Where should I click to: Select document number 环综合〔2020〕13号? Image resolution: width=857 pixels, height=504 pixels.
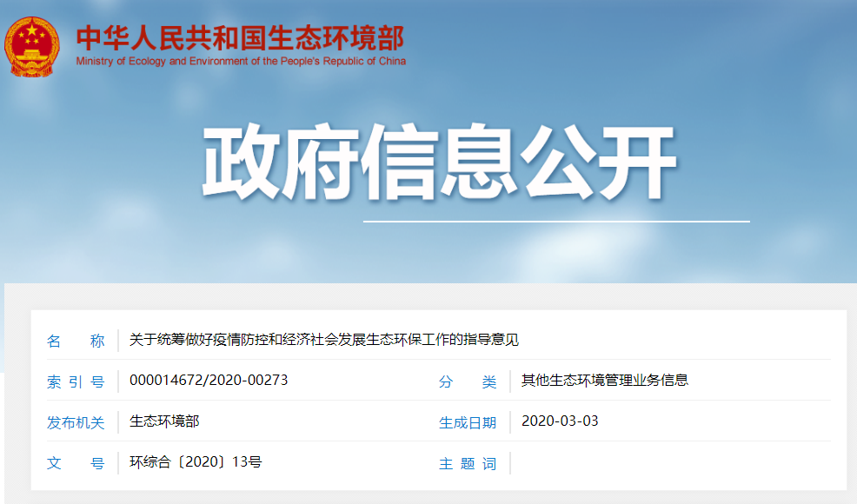point(196,462)
